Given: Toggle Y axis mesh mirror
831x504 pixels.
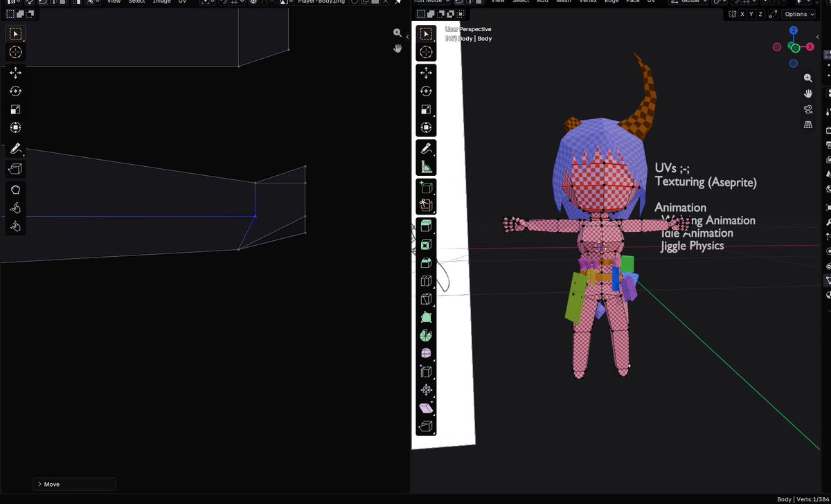Looking at the screenshot, I should (x=752, y=14).
